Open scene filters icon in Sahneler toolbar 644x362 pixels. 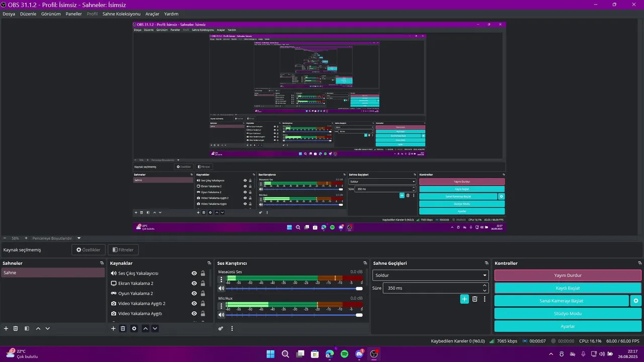coord(26,328)
